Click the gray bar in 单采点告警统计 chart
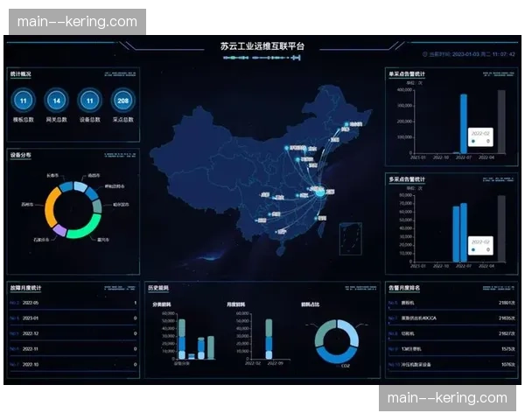 (501, 122)
